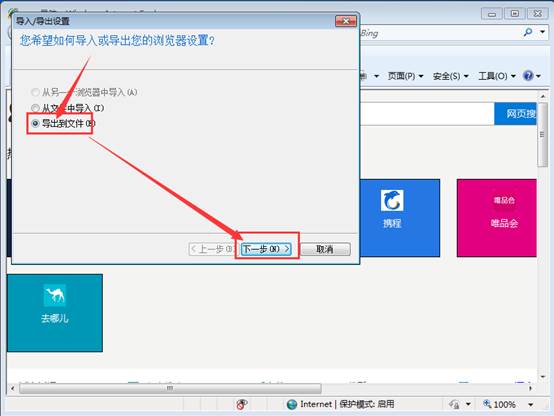
Task: Expand the 页面(P) dropdown arrow
Action: tap(421, 76)
